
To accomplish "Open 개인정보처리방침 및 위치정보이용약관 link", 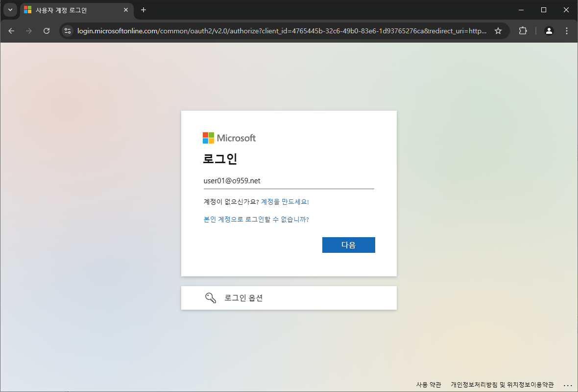I will 502,385.
